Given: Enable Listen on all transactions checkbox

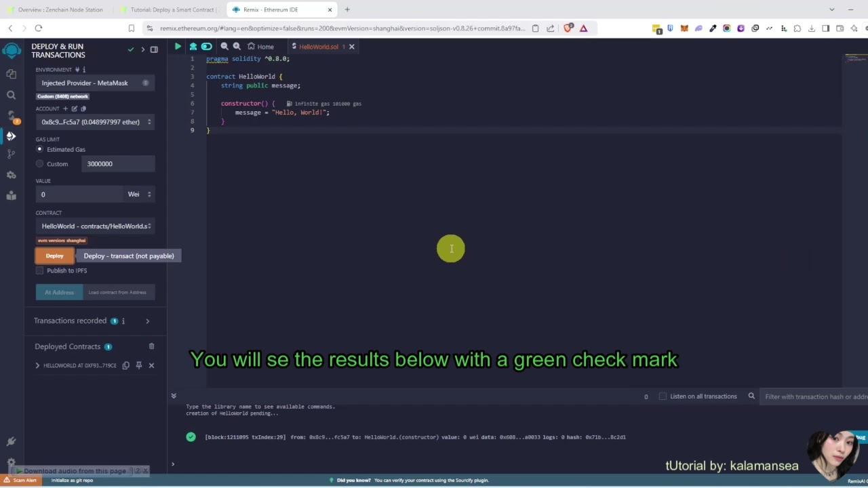Looking at the screenshot, I should pyautogui.click(x=663, y=396).
